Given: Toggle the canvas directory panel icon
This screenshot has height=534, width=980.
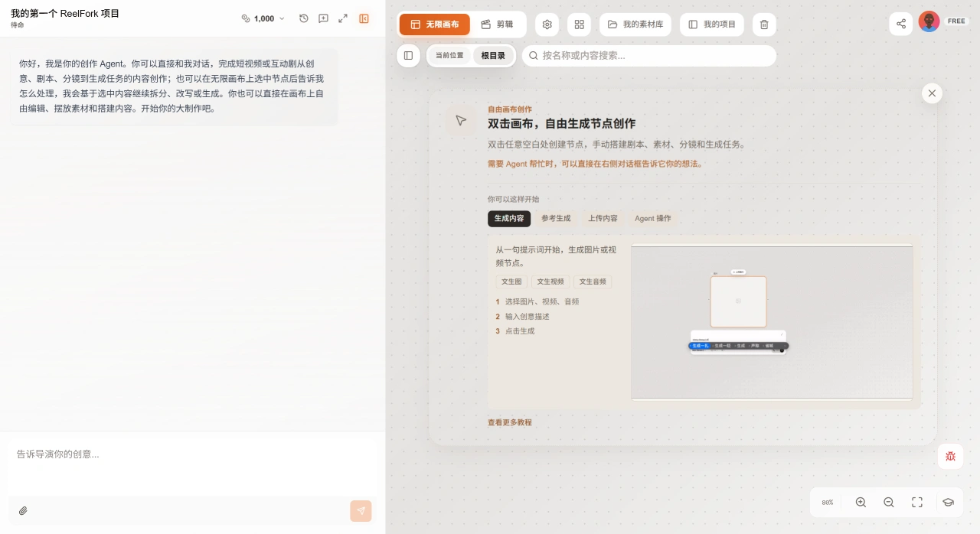Looking at the screenshot, I should [x=409, y=56].
